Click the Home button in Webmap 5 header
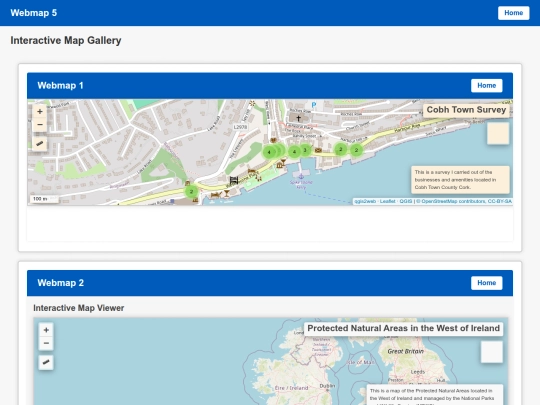The width and height of the screenshot is (540, 405). [513, 13]
